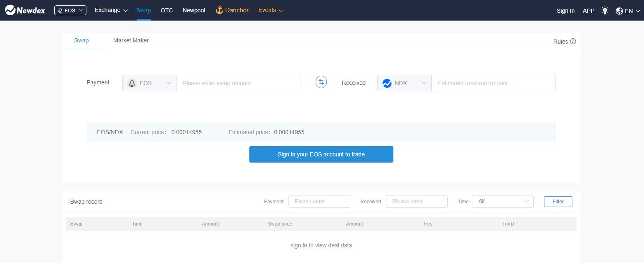
Task: Click the NDX token icon in Received
Action: click(x=387, y=83)
